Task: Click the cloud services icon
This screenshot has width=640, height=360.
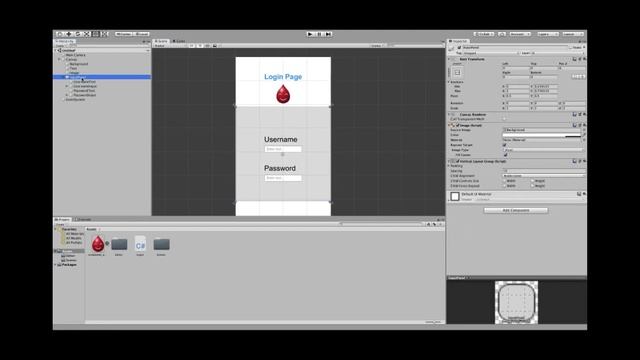Action: (502, 34)
